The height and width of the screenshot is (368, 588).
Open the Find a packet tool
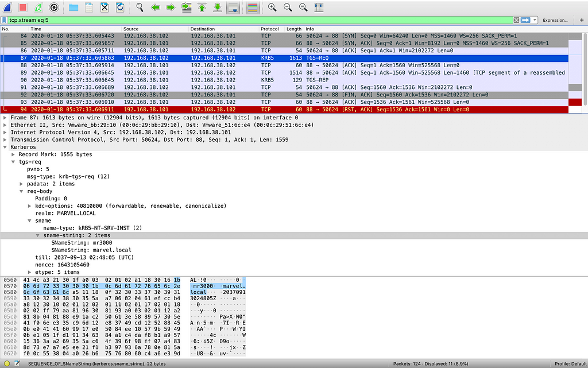pyautogui.click(x=140, y=7)
